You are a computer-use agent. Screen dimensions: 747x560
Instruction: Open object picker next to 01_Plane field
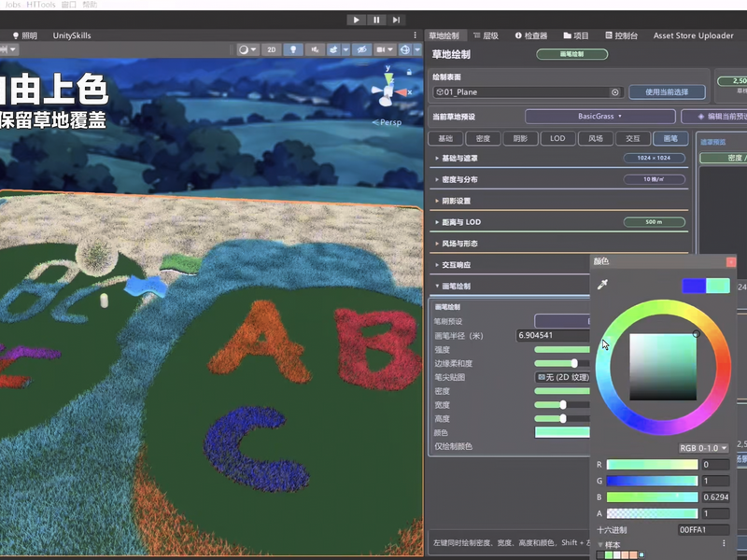coord(615,92)
